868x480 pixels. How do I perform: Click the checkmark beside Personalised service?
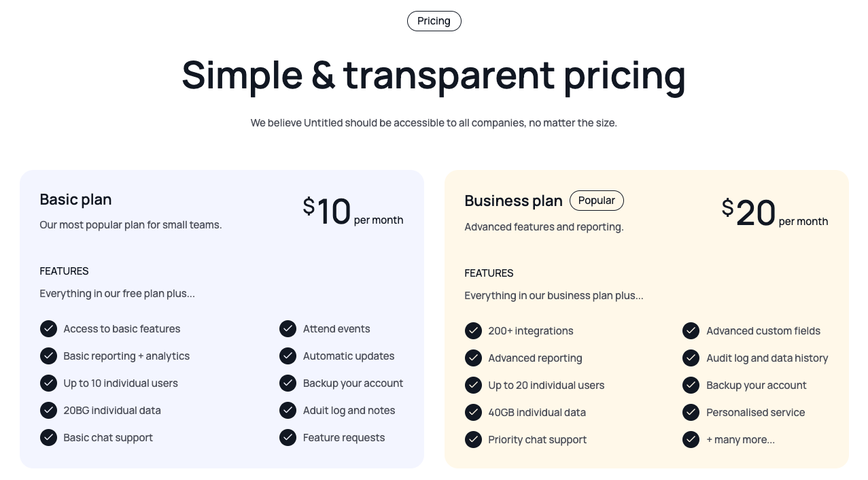691,412
